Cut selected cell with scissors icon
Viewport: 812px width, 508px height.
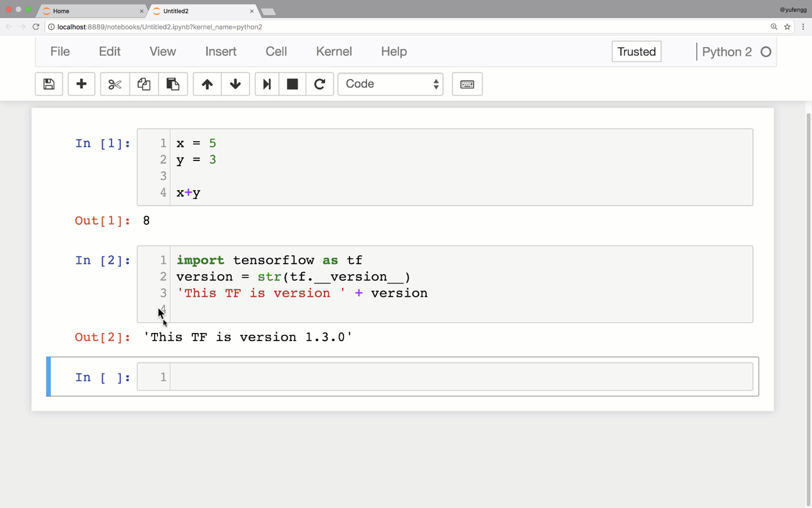[x=115, y=84]
